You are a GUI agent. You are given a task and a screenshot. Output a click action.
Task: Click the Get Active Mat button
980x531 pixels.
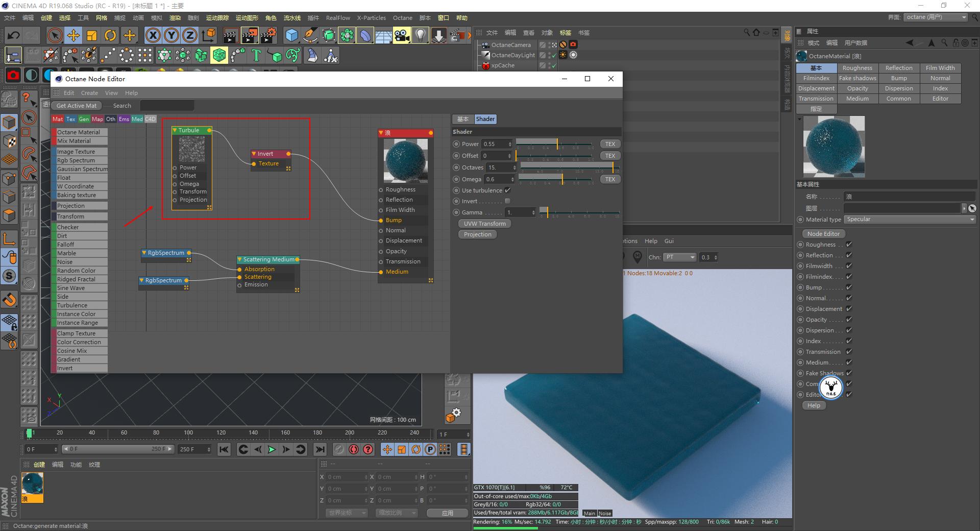pyautogui.click(x=76, y=106)
